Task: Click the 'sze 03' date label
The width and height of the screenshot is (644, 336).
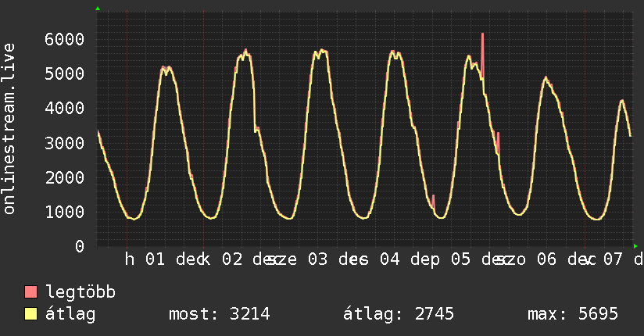Action: pyautogui.click(x=298, y=260)
